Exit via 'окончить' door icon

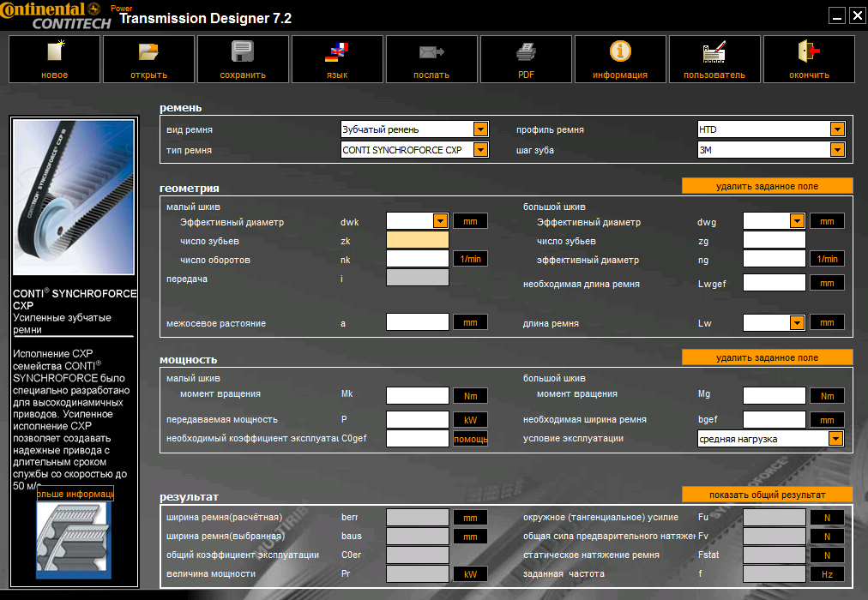point(809,59)
